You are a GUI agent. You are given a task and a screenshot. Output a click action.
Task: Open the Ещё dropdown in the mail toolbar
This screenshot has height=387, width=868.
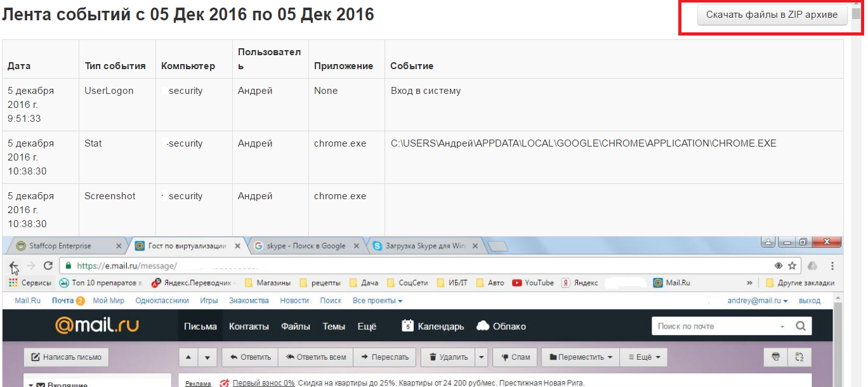644,357
